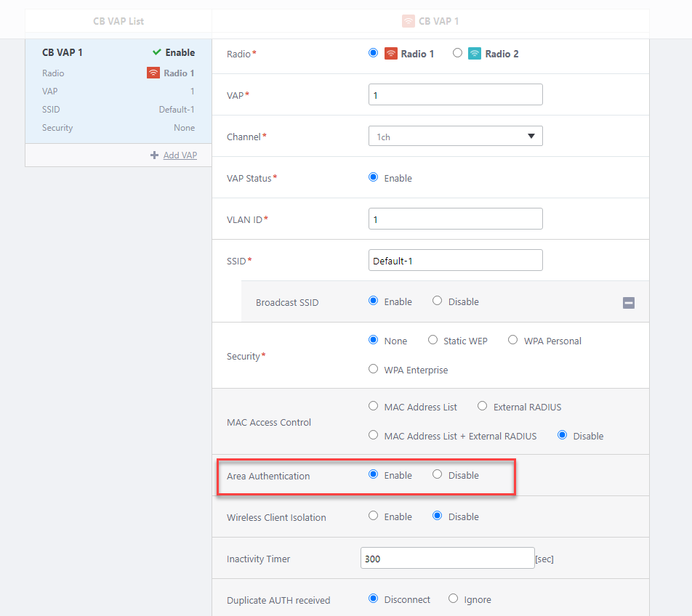Select CB VAP 1 entry in list
Viewport: 692px width, 616px height.
tap(118, 52)
